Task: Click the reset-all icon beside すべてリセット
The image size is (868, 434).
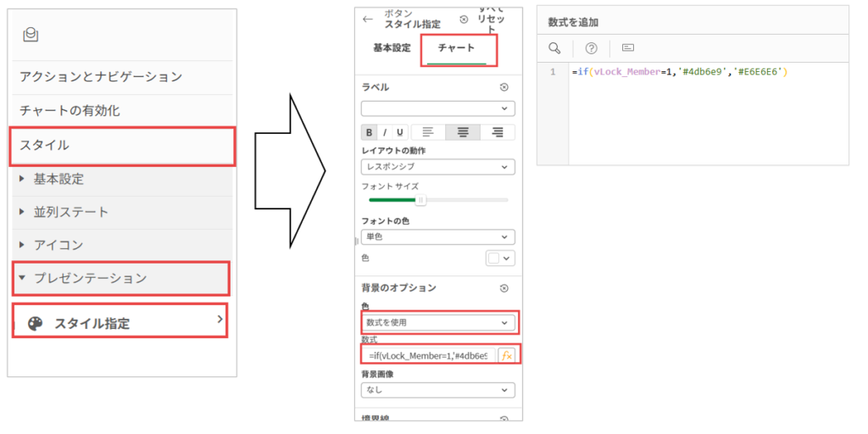Action: [x=464, y=19]
